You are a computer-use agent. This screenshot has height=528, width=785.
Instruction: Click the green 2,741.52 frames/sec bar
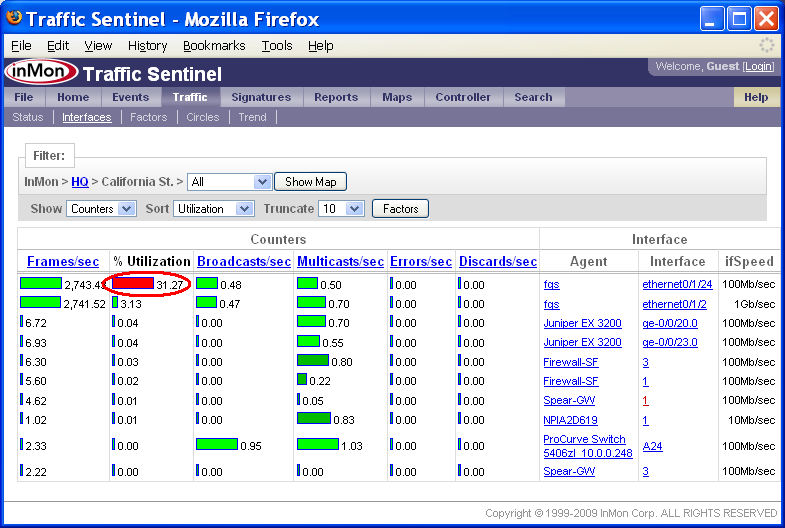pos(41,302)
